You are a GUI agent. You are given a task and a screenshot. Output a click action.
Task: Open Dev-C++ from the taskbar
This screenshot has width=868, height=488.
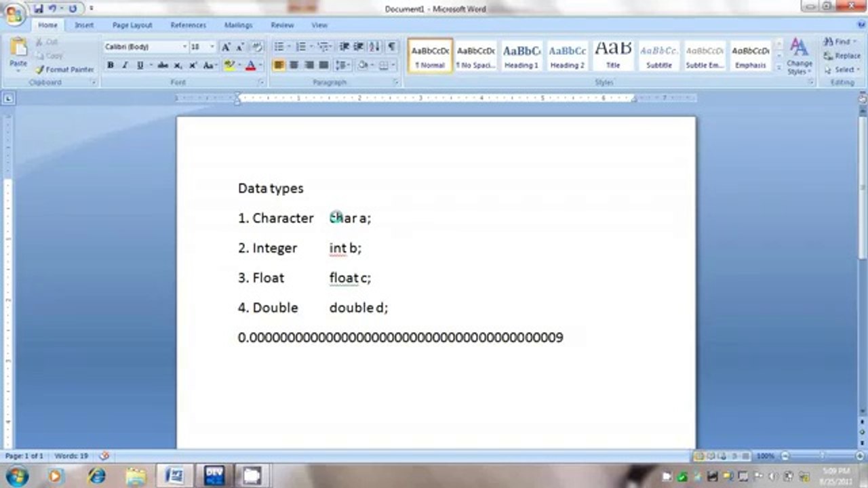[x=214, y=475]
